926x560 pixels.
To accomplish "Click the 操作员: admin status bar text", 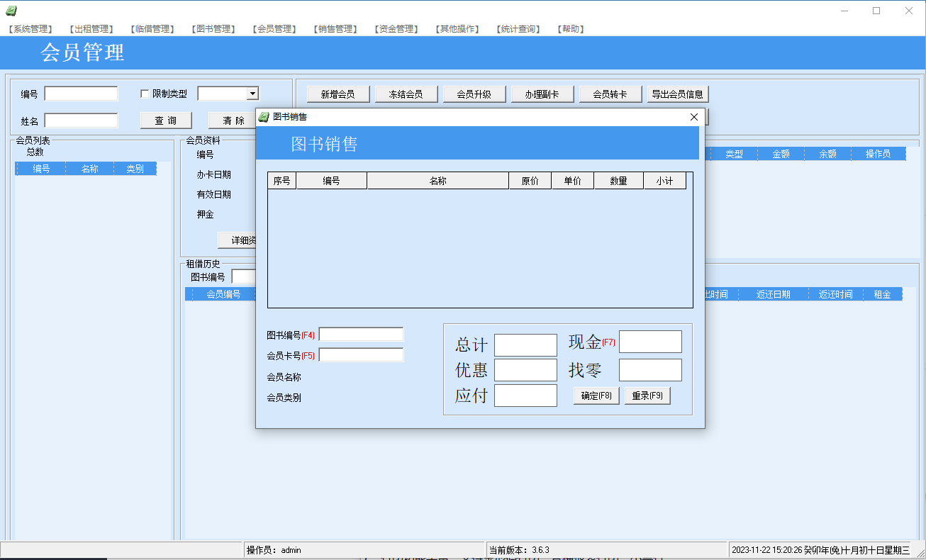I will (x=274, y=550).
